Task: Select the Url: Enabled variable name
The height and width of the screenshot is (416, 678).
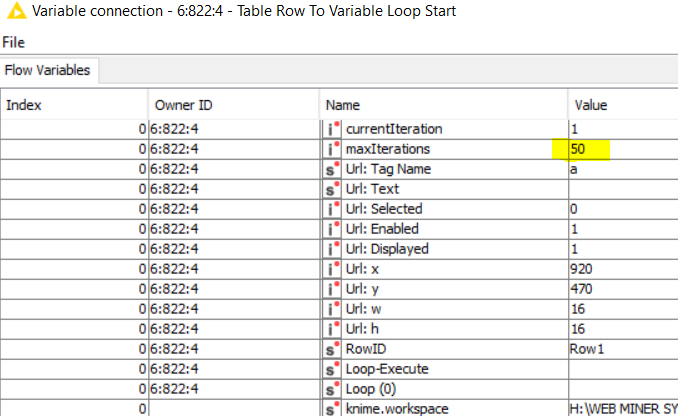Action: (382, 229)
